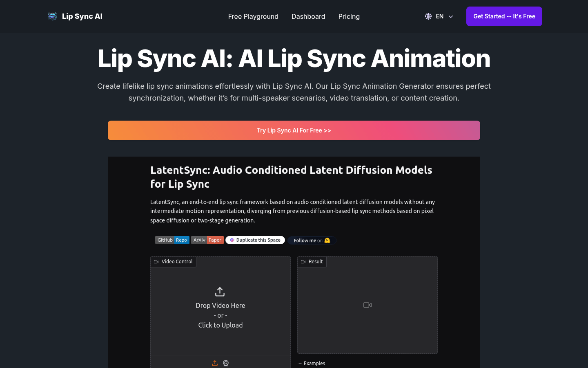Click the Examples list icon
The width and height of the screenshot is (588, 368).
click(300, 364)
